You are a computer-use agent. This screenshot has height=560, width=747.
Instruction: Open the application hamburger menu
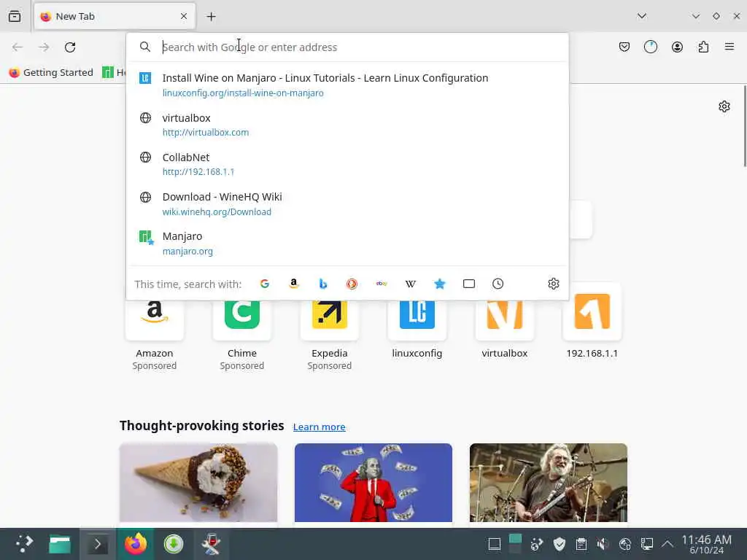[x=729, y=47]
